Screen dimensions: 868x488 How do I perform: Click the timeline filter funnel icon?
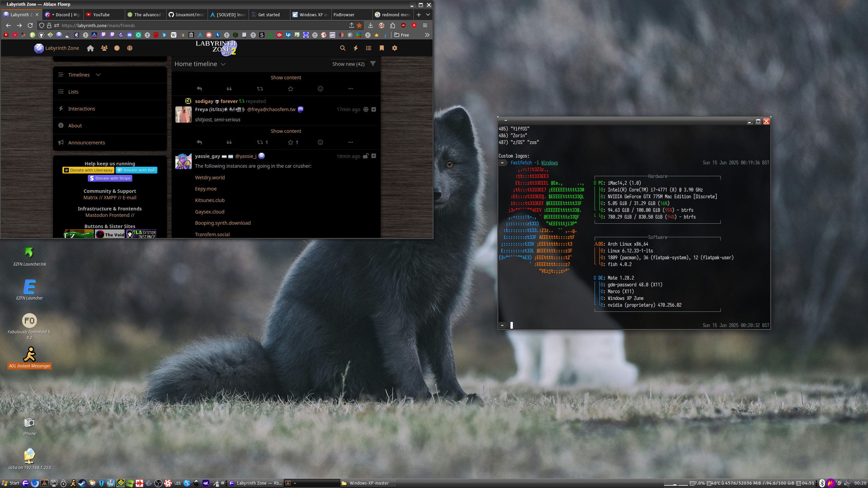[373, 64]
